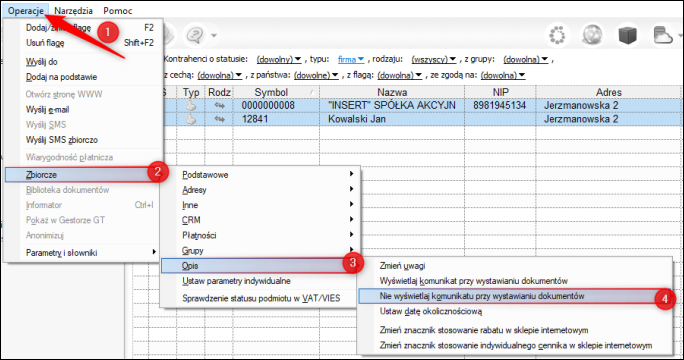This screenshot has width=684, height=360.
Task: Open the z państwa dowolne dropdown
Action: [316, 75]
